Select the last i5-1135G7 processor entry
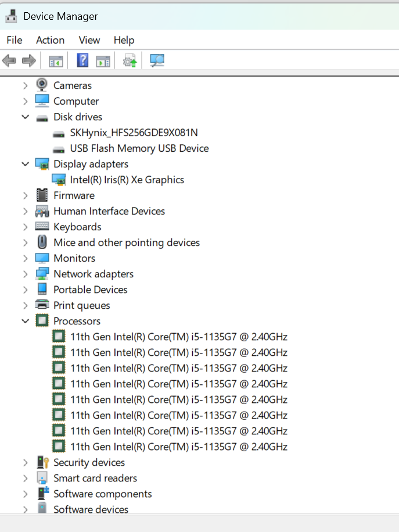This screenshot has width=399, height=532. coord(179,447)
